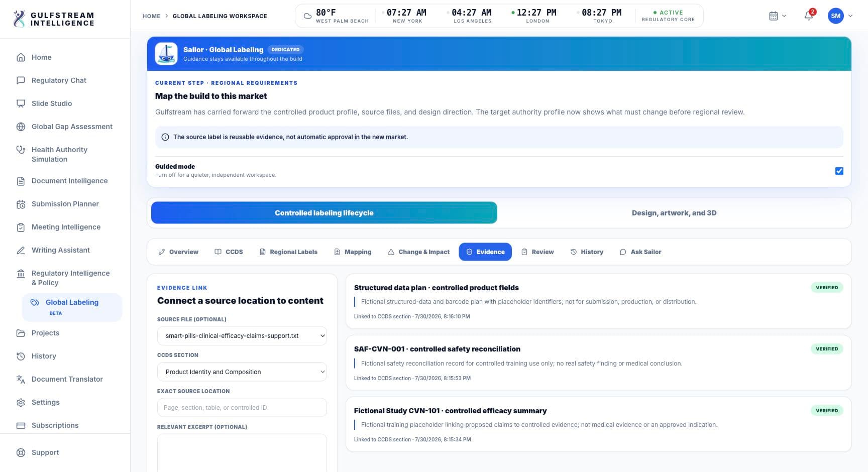
Task: Open the Ask Sailor tab
Action: (640, 252)
